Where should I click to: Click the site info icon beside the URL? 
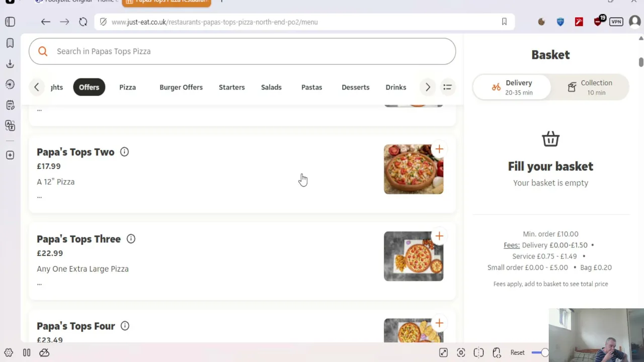coord(103,22)
